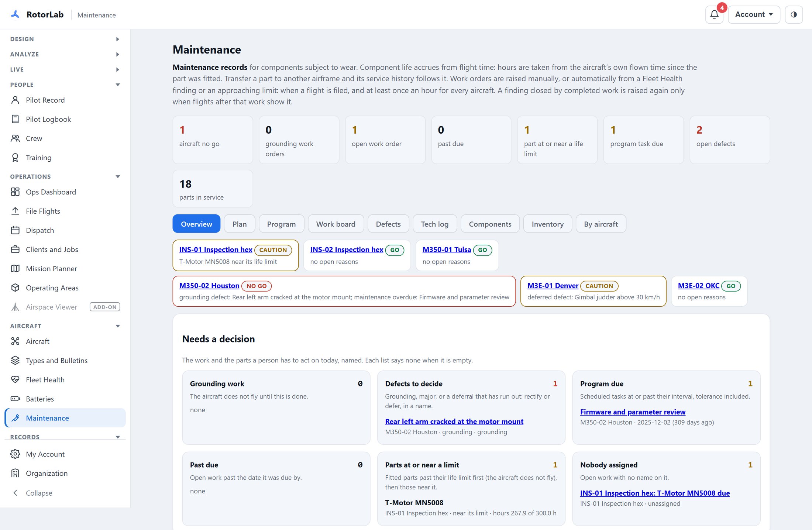The image size is (812, 530).
Task: Click the RotorLab logo icon
Action: 15,14
